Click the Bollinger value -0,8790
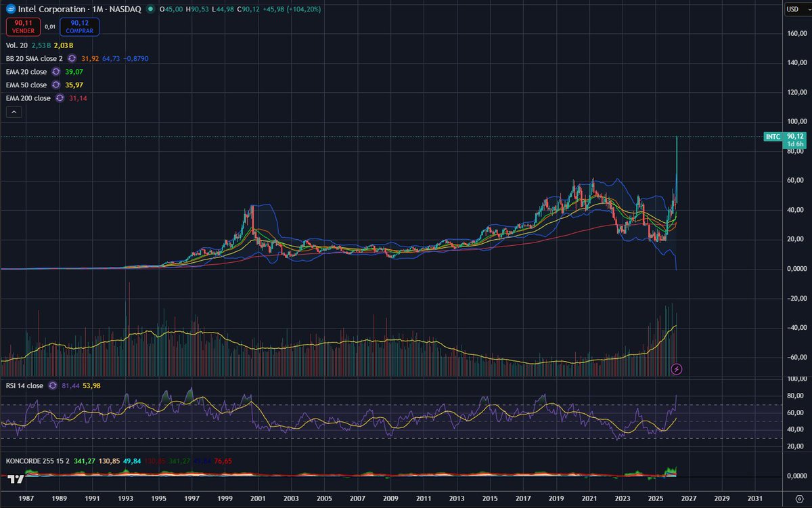Viewport: 812px width, 508px height. 136,59
